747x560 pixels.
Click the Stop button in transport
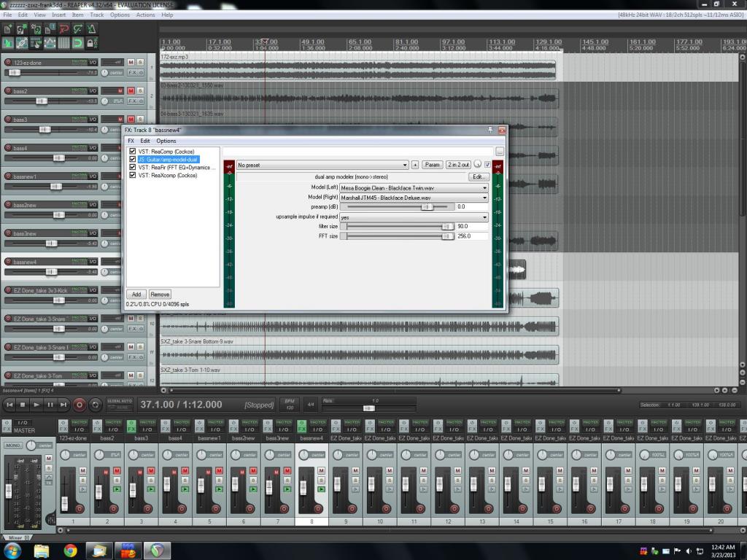(x=22, y=404)
